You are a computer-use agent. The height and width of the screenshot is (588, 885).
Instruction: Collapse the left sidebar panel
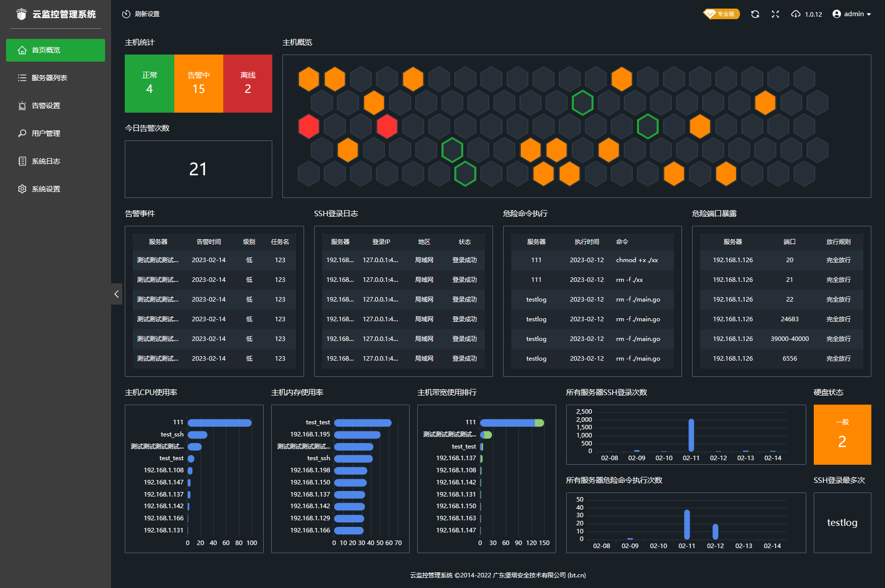[117, 294]
